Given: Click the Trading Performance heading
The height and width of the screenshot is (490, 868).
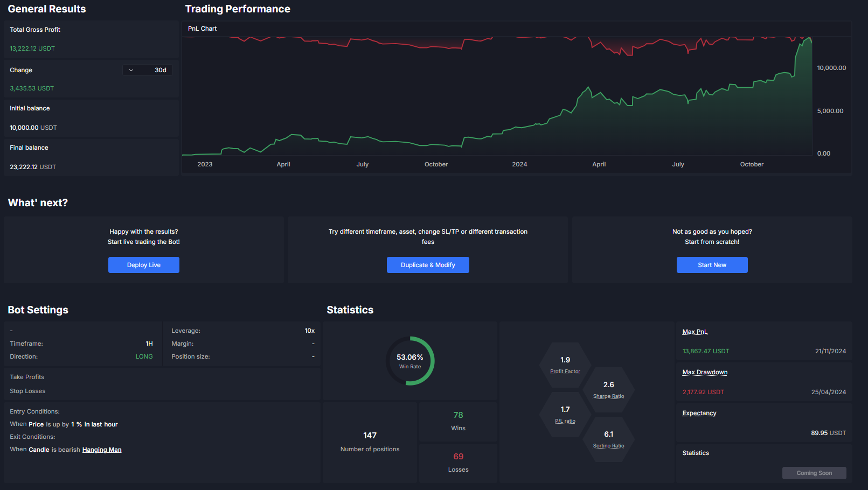Looking at the screenshot, I should click(x=238, y=9).
